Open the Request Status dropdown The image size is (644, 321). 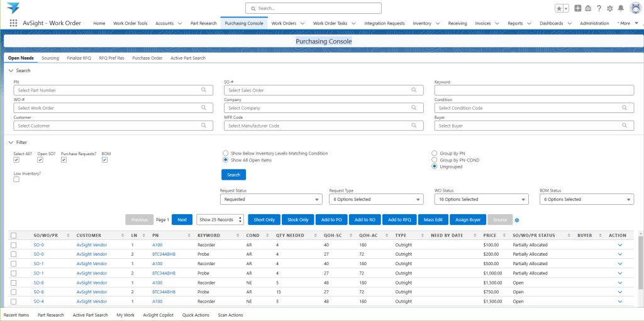[x=271, y=199]
